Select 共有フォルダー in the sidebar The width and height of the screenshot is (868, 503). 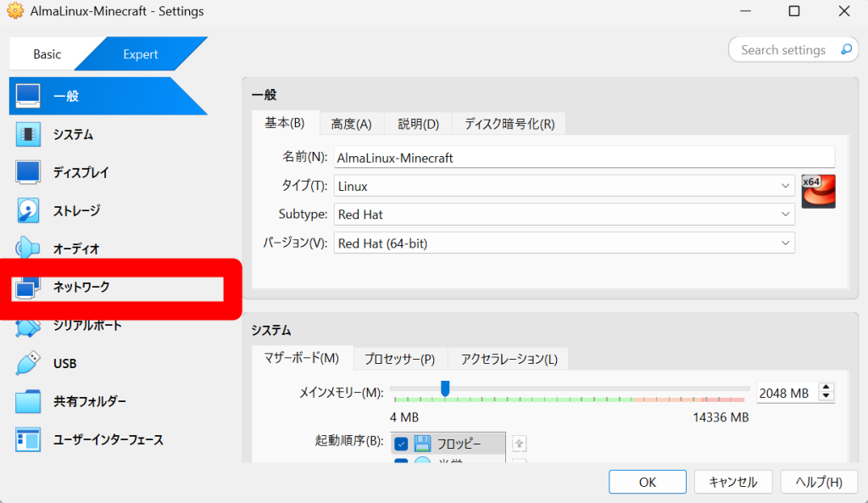(90, 401)
